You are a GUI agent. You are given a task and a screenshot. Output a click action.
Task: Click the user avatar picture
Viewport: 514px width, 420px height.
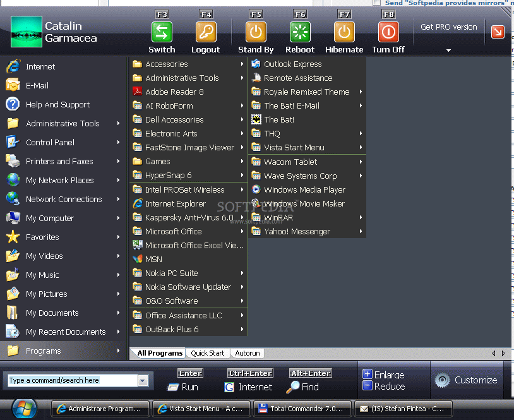27,32
